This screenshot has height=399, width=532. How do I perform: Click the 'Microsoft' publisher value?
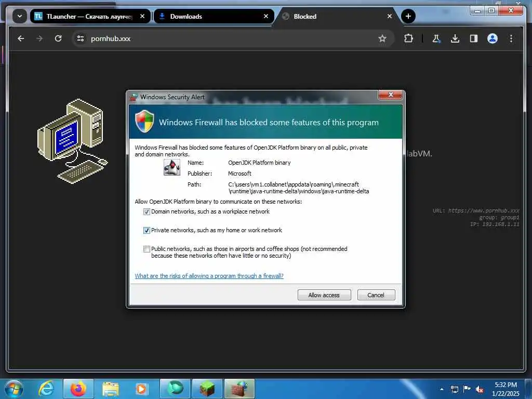click(240, 174)
